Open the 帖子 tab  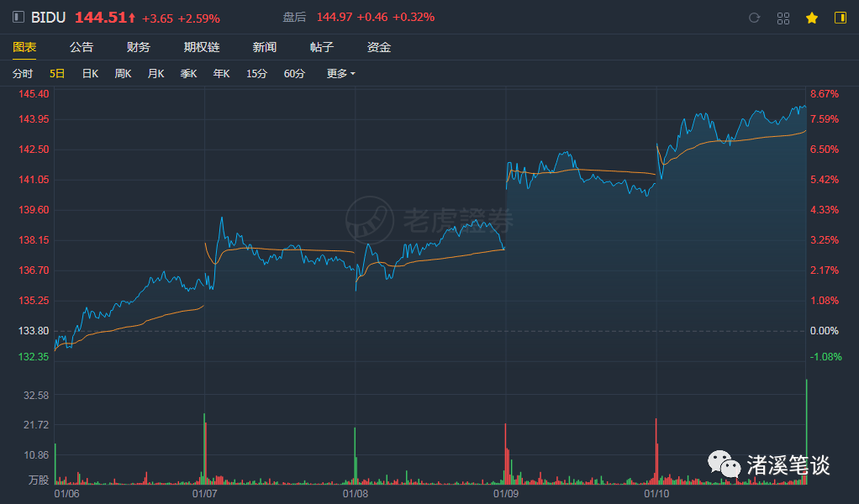click(322, 47)
